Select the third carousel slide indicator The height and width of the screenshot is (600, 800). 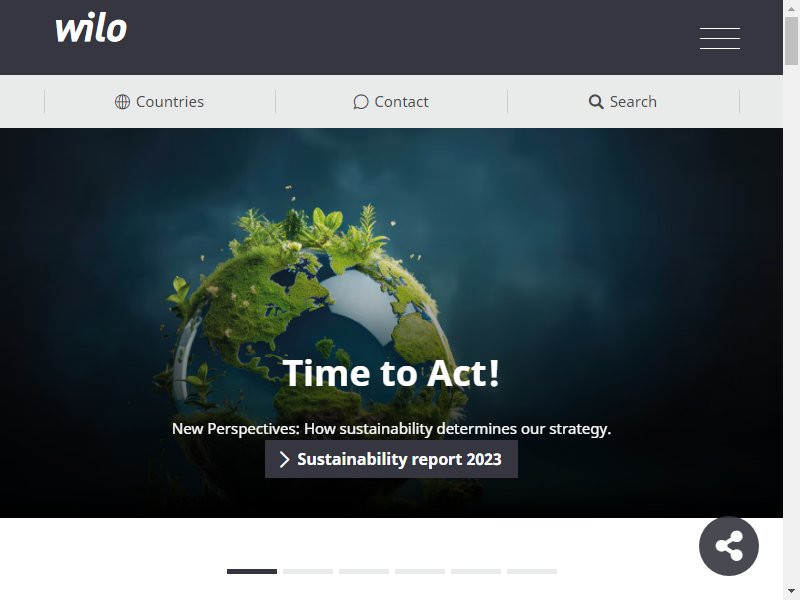[364, 571]
